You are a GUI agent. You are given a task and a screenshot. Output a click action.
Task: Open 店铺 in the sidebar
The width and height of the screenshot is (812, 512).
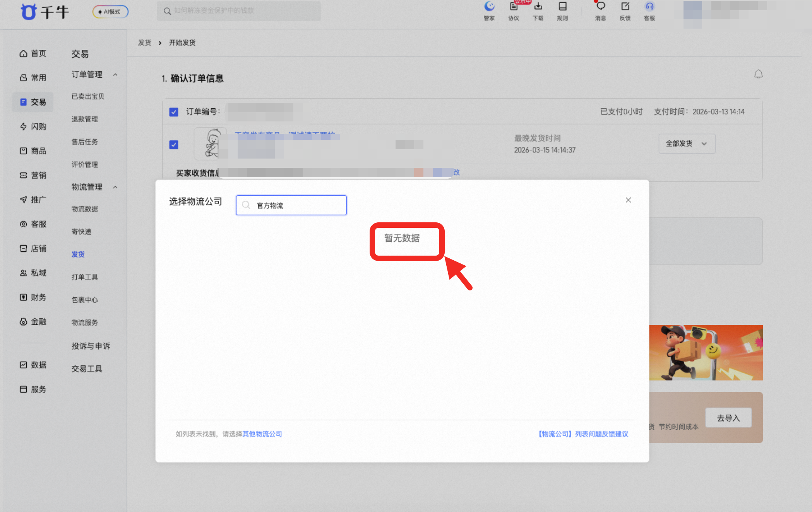pyautogui.click(x=33, y=248)
